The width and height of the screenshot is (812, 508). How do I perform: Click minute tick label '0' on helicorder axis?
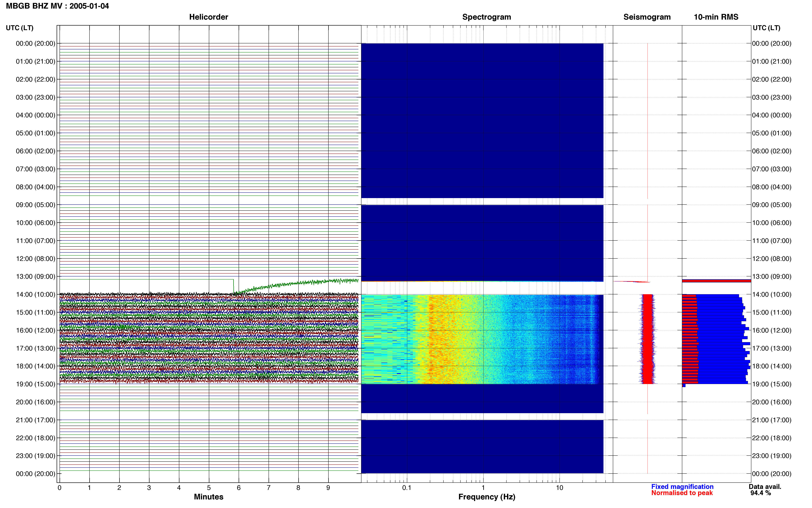[59, 487]
